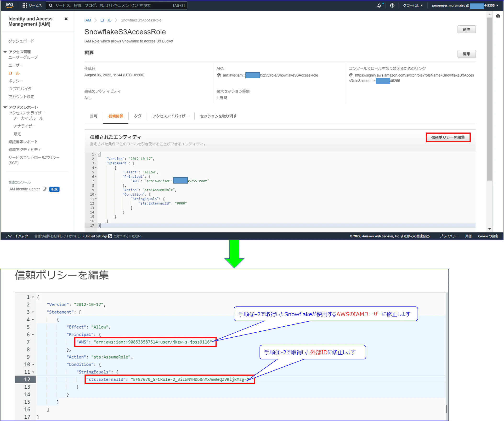This screenshot has width=504, height=421.
Task: Click the Unified Settings external link icon
Action: 110,236
